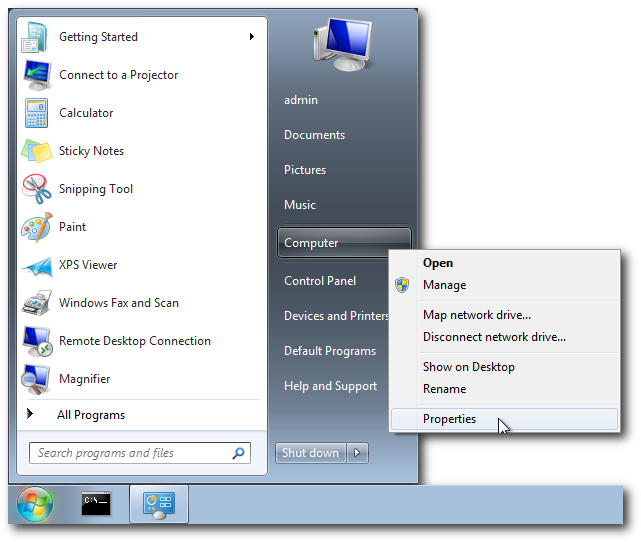Open Command Prompt from the taskbar
Viewport: 641px width, 542px height.
[96, 504]
